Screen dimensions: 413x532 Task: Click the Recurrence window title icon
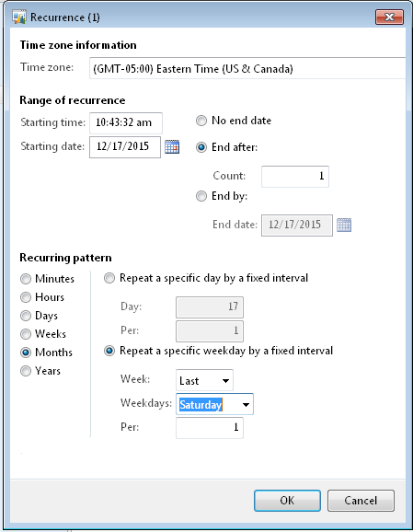(x=19, y=17)
